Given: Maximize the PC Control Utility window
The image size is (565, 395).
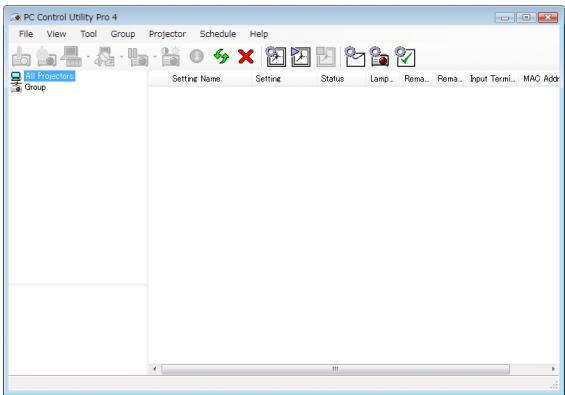Looking at the screenshot, I should [x=526, y=17].
